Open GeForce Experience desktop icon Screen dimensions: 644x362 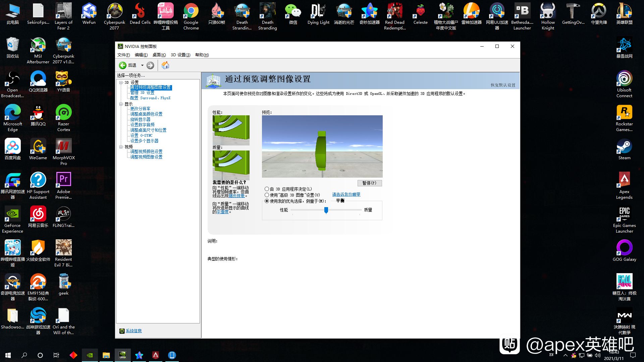point(13,220)
